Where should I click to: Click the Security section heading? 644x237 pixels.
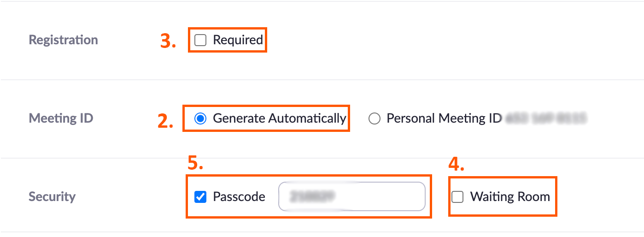tap(52, 197)
